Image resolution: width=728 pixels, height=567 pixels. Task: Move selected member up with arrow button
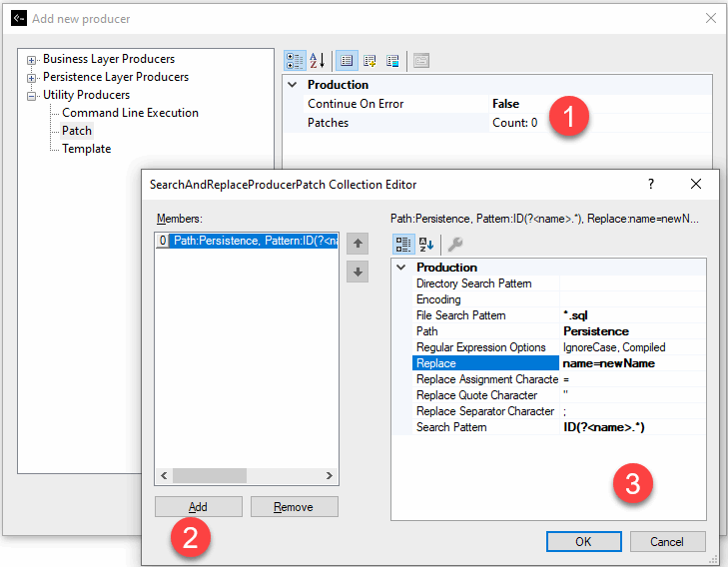[358, 244]
